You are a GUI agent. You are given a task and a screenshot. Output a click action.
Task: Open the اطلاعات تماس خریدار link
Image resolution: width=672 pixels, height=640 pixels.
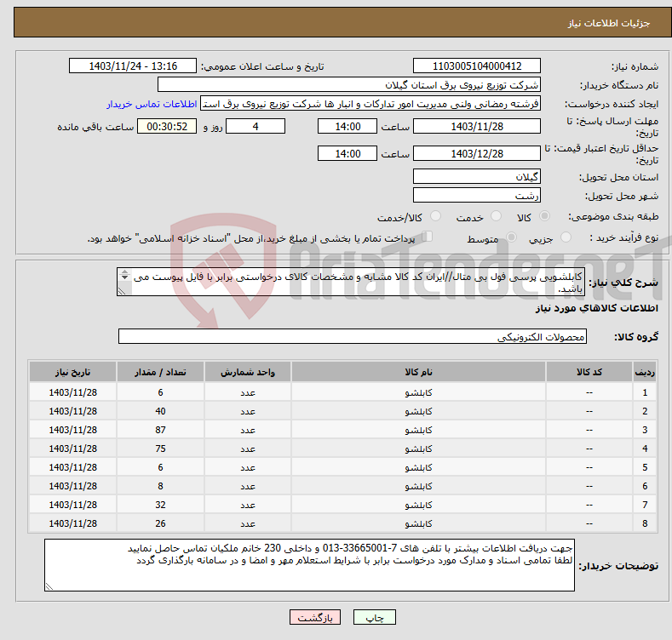(x=152, y=104)
